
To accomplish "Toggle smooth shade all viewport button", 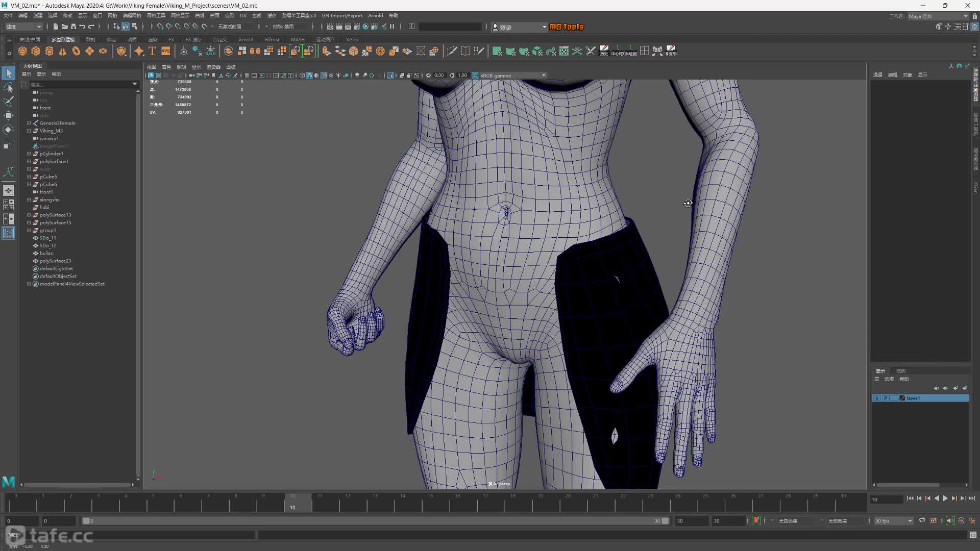I will 309,76.
